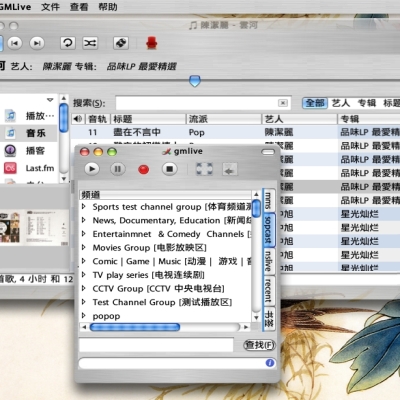
Task: Select 专辑 search filter
Action: coord(367,103)
